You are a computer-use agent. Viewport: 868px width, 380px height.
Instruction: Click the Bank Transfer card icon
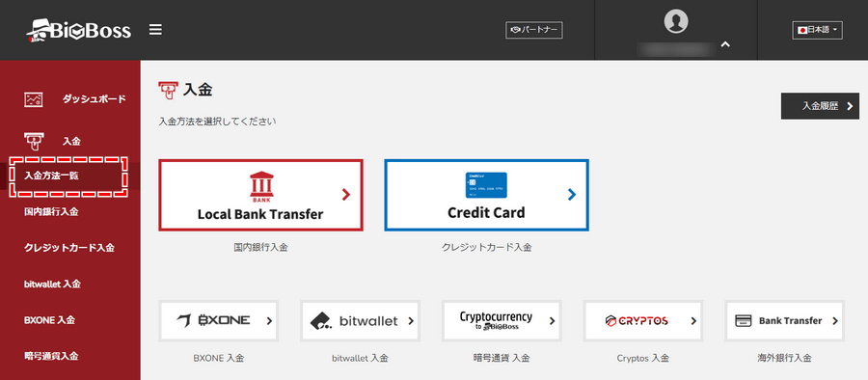[743, 321]
